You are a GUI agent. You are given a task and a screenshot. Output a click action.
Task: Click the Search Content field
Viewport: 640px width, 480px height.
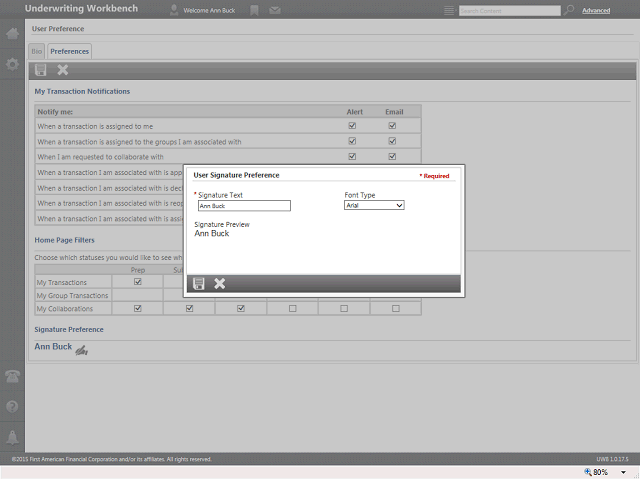pos(509,11)
